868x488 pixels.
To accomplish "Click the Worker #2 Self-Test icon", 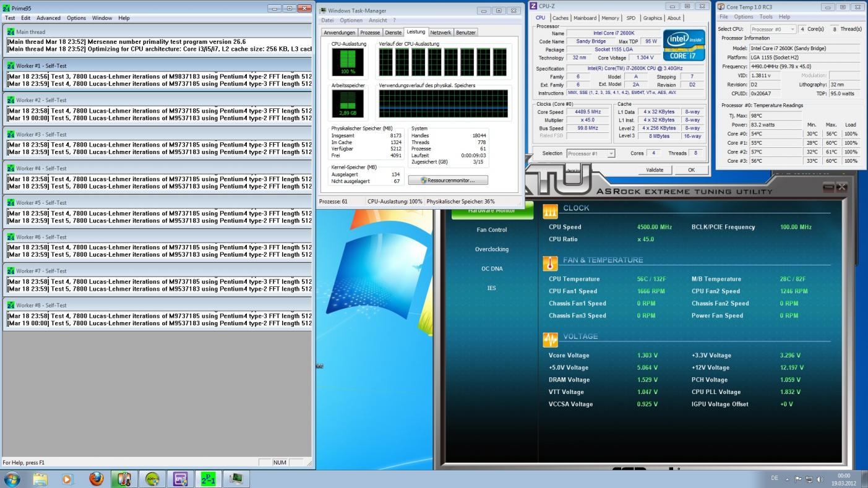I will pos(11,100).
